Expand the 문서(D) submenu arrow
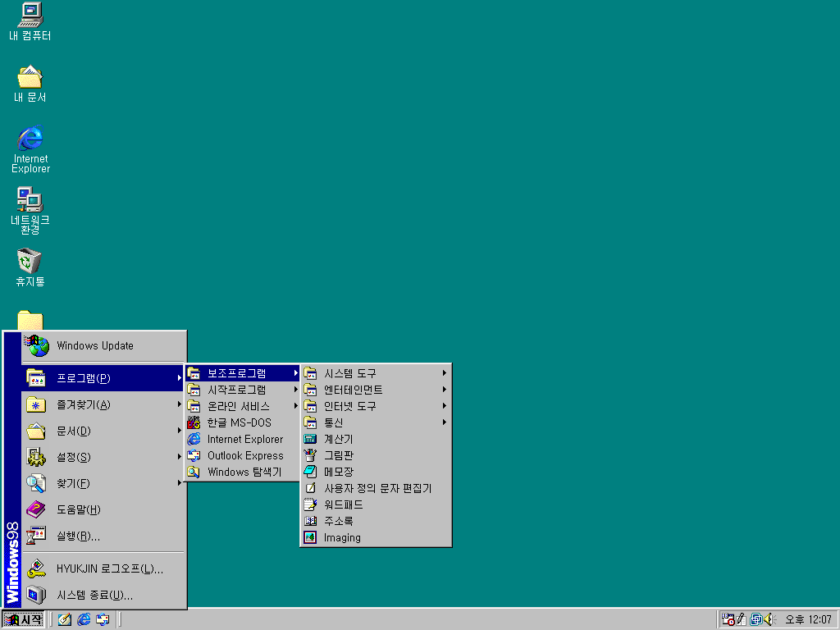 (179, 430)
